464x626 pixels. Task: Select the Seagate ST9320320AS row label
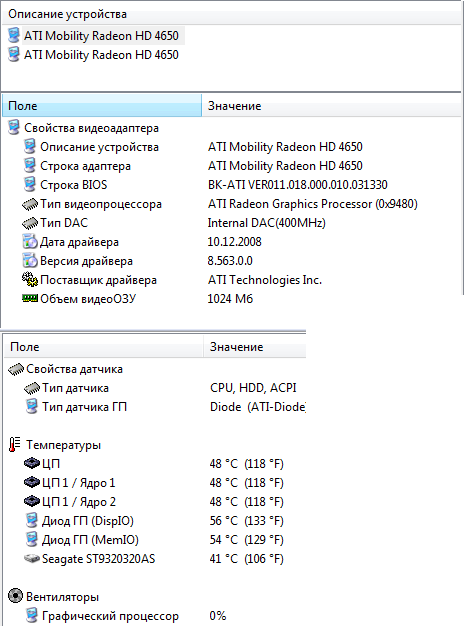98,559
